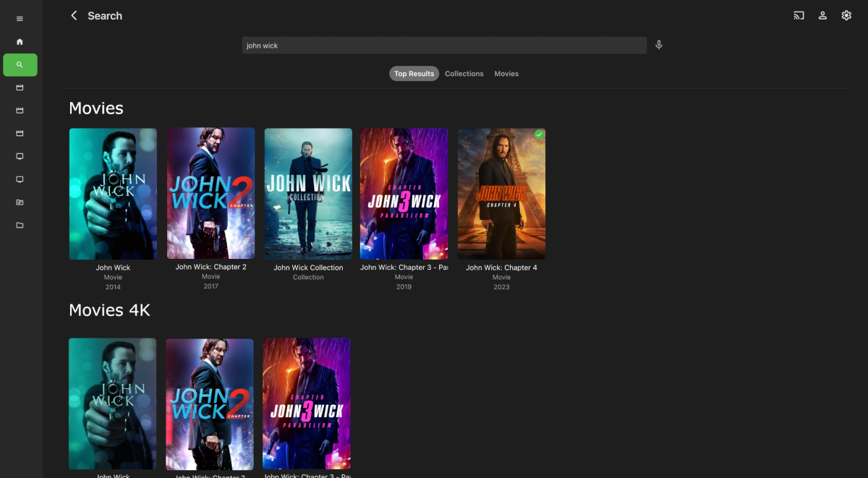Click 'John Wick: Chapter 2' title dated 2017

click(210, 267)
